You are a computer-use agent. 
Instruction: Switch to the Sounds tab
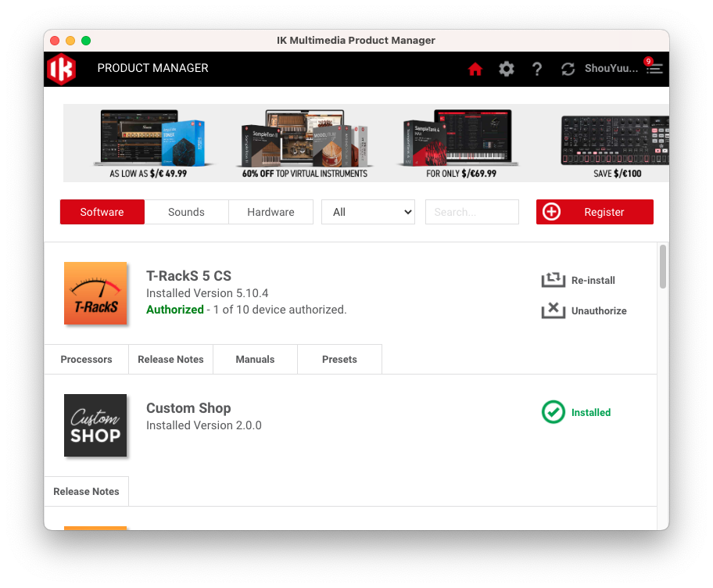[186, 212]
